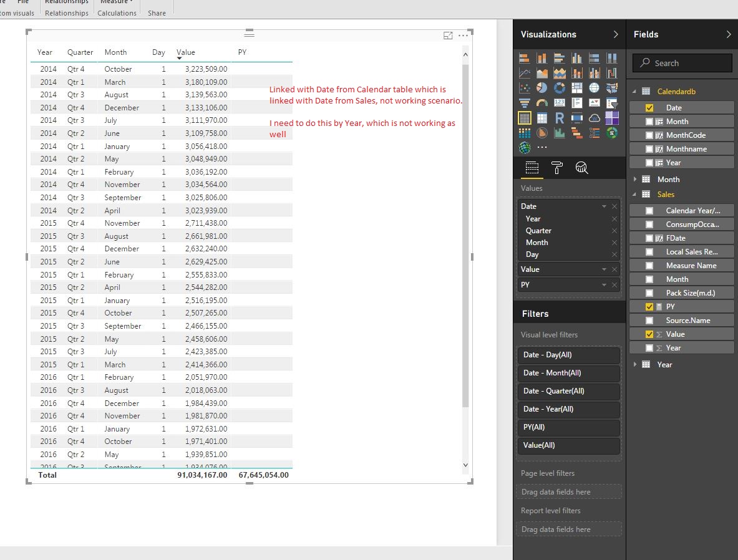Check the Monthname field
The image size is (738, 560).
point(649,149)
